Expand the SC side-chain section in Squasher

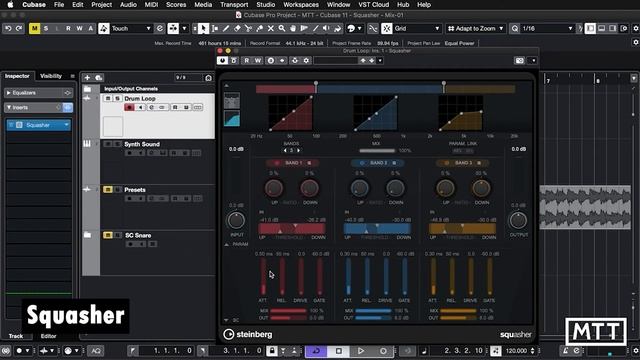pyautogui.click(x=227, y=320)
